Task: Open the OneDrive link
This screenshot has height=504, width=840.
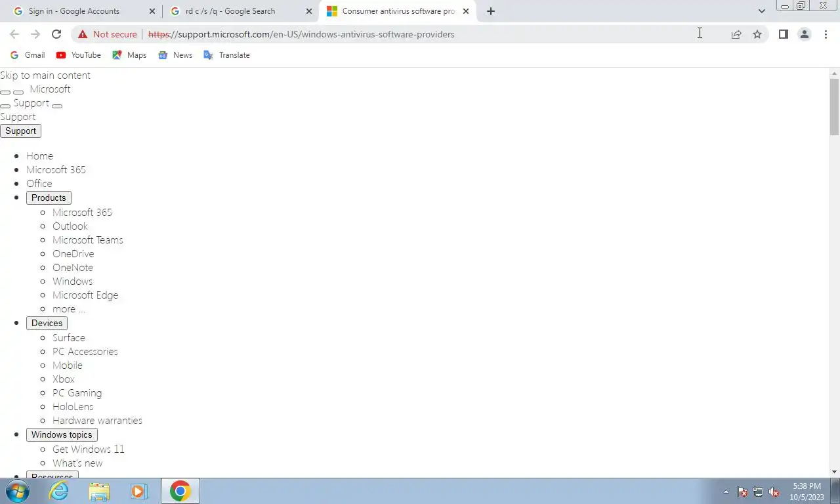Action: 73,254
